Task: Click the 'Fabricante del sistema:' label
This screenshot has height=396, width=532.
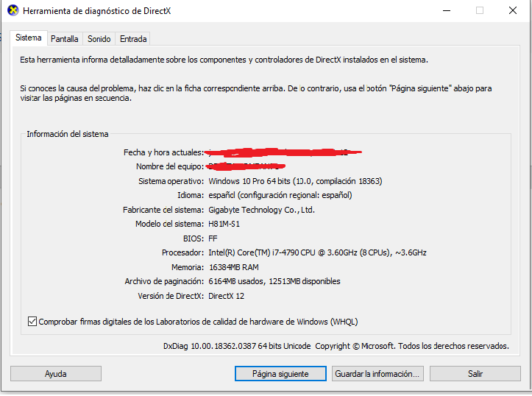Action: tap(163, 210)
